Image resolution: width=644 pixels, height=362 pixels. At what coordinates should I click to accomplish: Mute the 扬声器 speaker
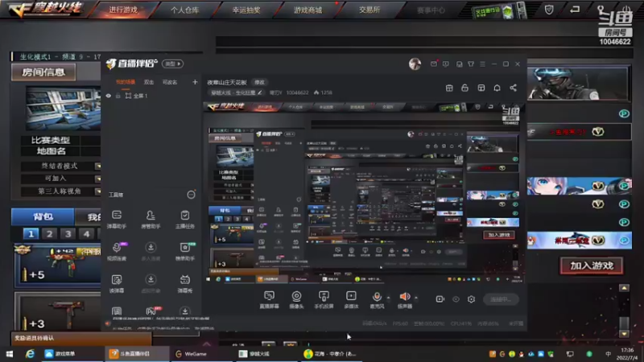tap(405, 299)
